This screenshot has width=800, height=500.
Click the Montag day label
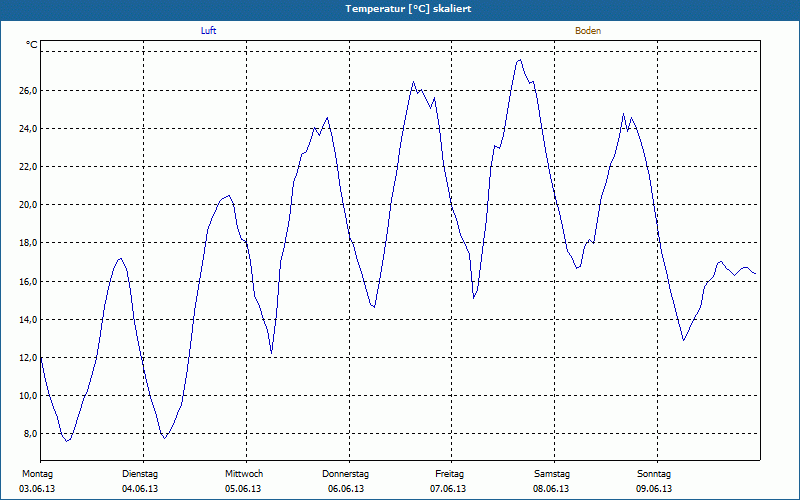click(x=37, y=474)
